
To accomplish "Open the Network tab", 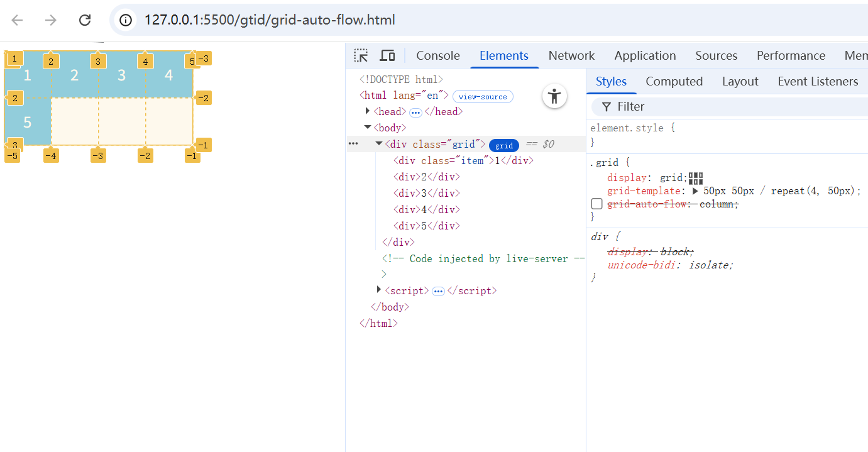I will 571,55.
